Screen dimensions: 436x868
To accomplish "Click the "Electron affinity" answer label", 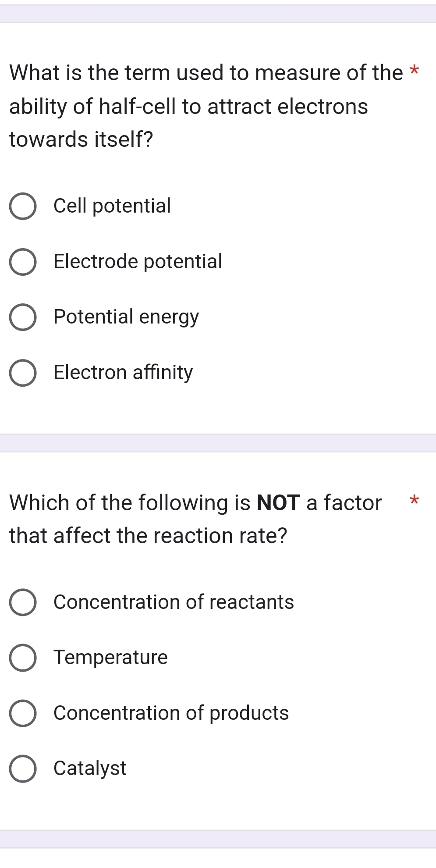I will [123, 372].
